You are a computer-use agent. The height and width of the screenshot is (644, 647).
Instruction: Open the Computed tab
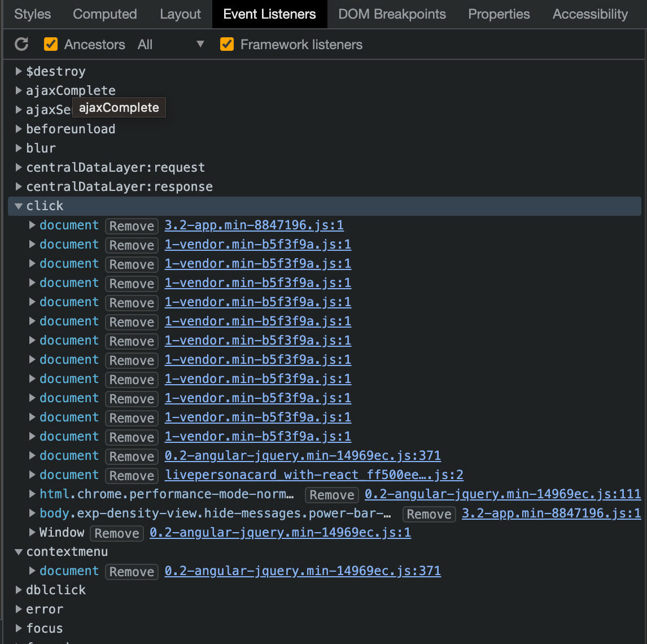pyautogui.click(x=105, y=14)
